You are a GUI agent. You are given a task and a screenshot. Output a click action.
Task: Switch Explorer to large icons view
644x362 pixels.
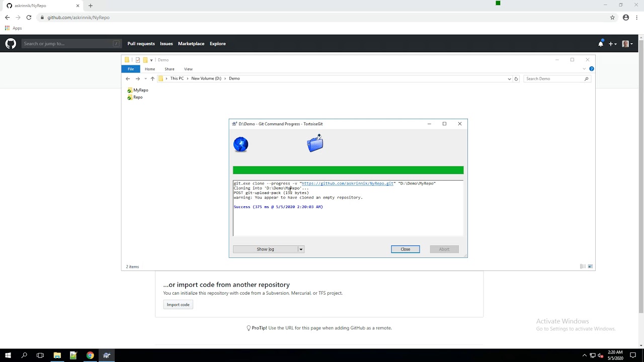pos(590,266)
